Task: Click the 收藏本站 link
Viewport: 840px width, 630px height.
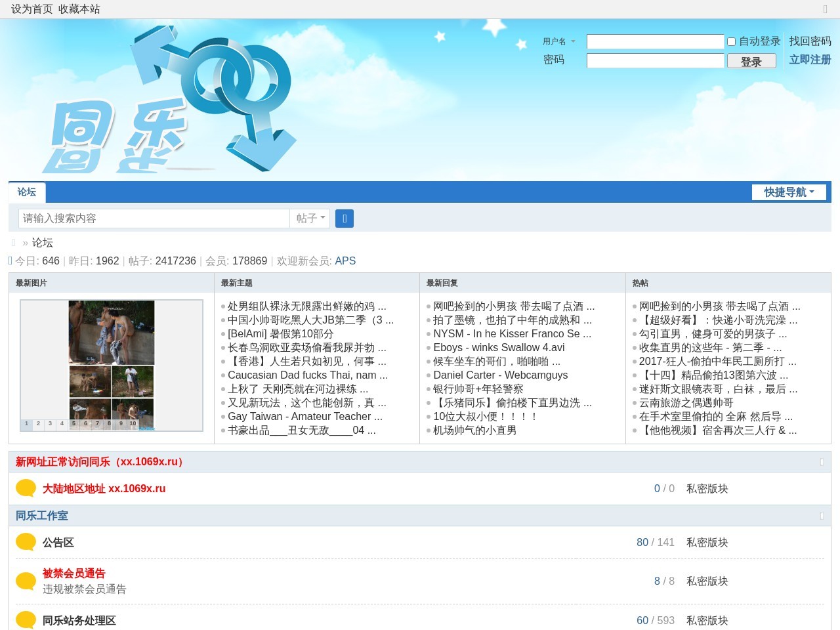Action: coord(79,9)
